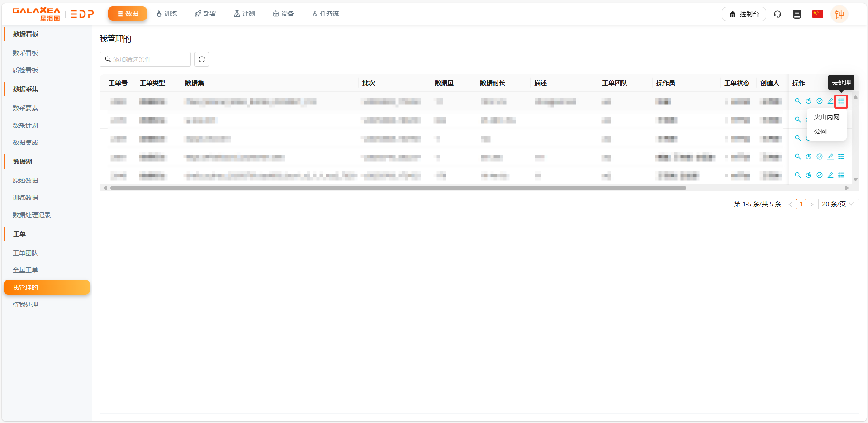The height and width of the screenshot is (423, 868).
Task: Expand the 20 条/页 page size dropdown
Action: click(838, 204)
